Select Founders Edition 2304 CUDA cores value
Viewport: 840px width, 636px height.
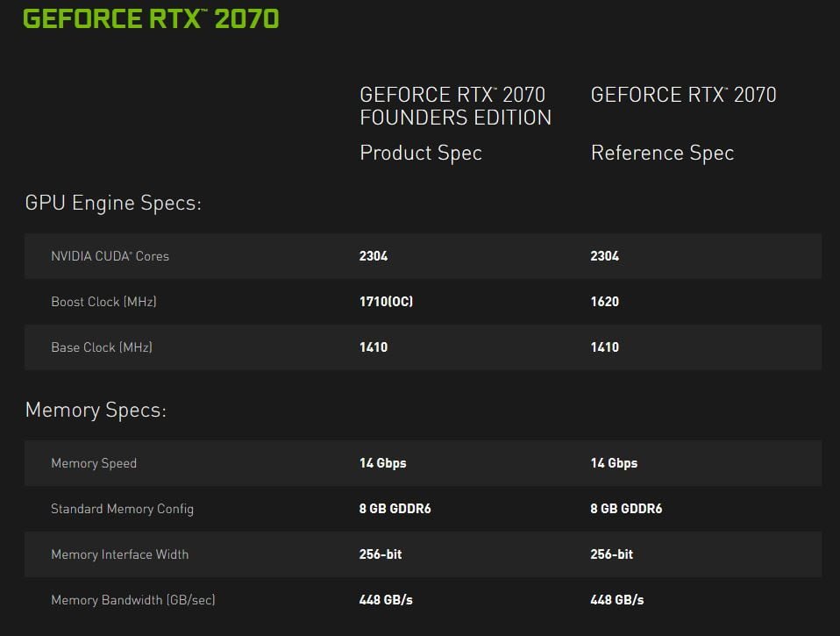[374, 256]
